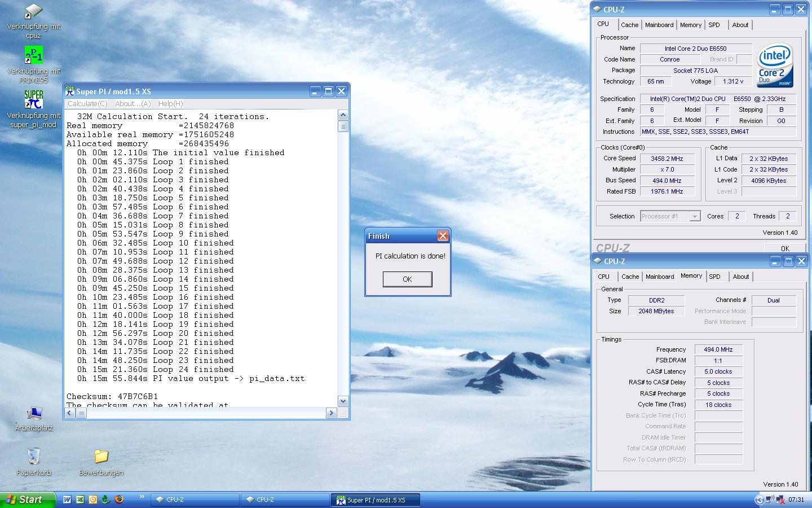812x508 pixels.
Task: Select Memory tab in bottom CPU-Z window
Action: [x=691, y=275]
